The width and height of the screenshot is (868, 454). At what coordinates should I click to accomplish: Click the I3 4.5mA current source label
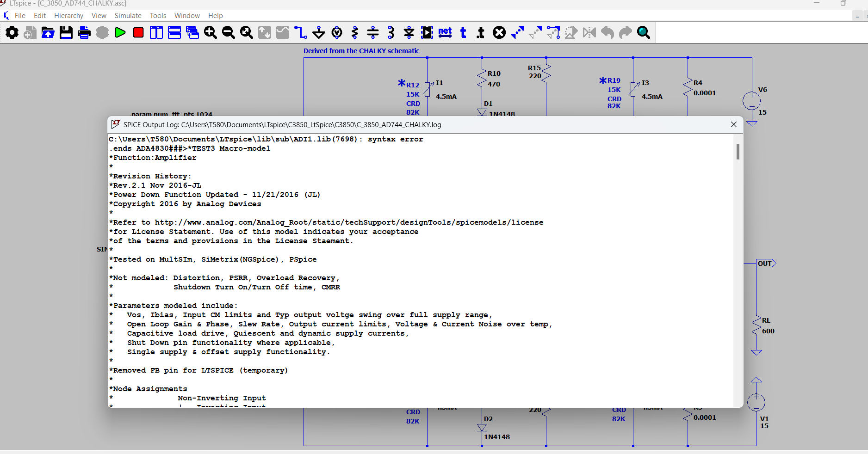click(x=651, y=90)
